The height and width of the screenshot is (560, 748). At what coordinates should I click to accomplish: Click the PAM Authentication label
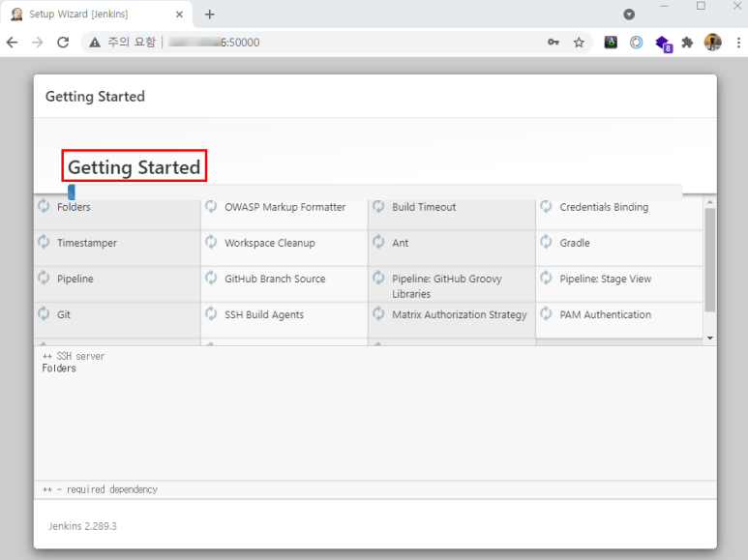[606, 314]
